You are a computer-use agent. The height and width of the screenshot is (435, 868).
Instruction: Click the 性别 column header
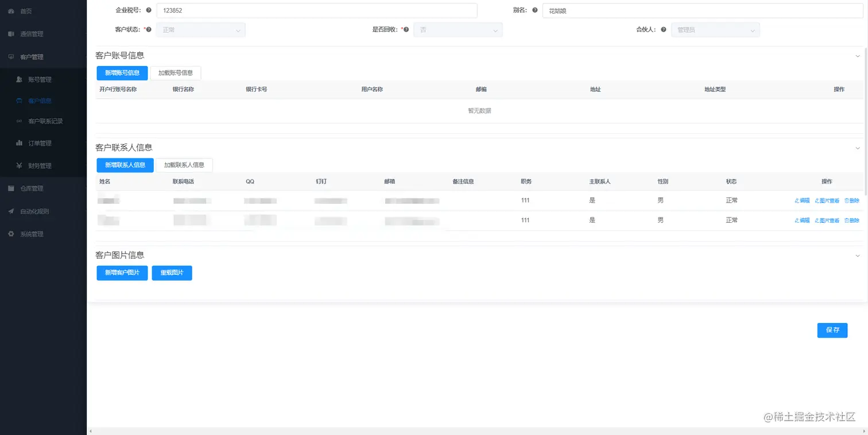663,181
